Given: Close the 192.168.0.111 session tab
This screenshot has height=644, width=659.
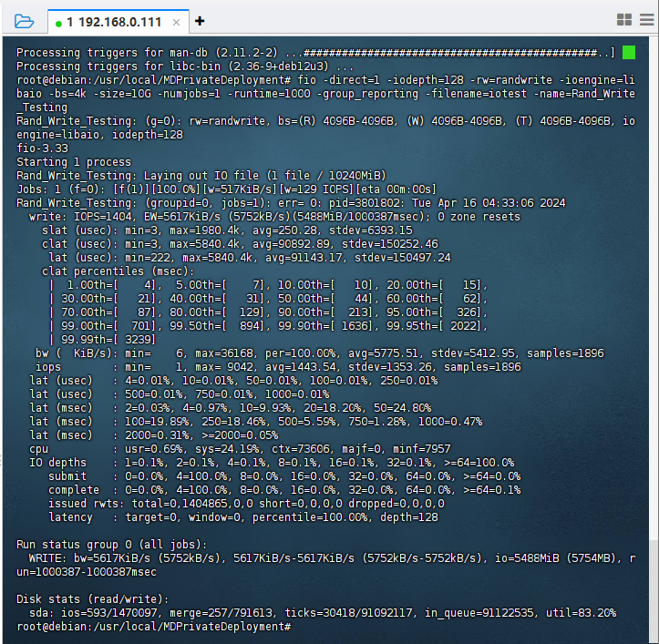Looking at the screenshot, I should coord(176,21).
